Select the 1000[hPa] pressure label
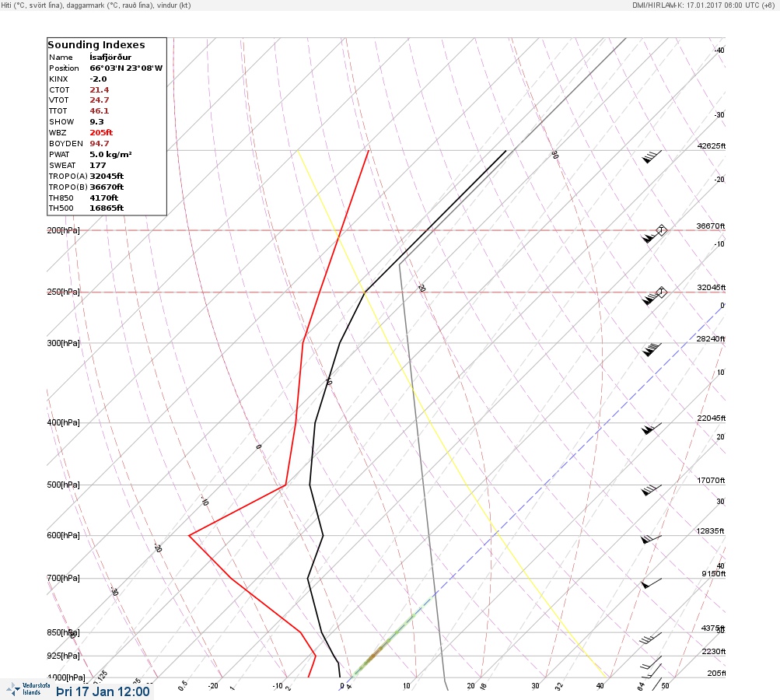Image resolution: width=780 pixels, height=700 pixels. [x=66, y=677]
